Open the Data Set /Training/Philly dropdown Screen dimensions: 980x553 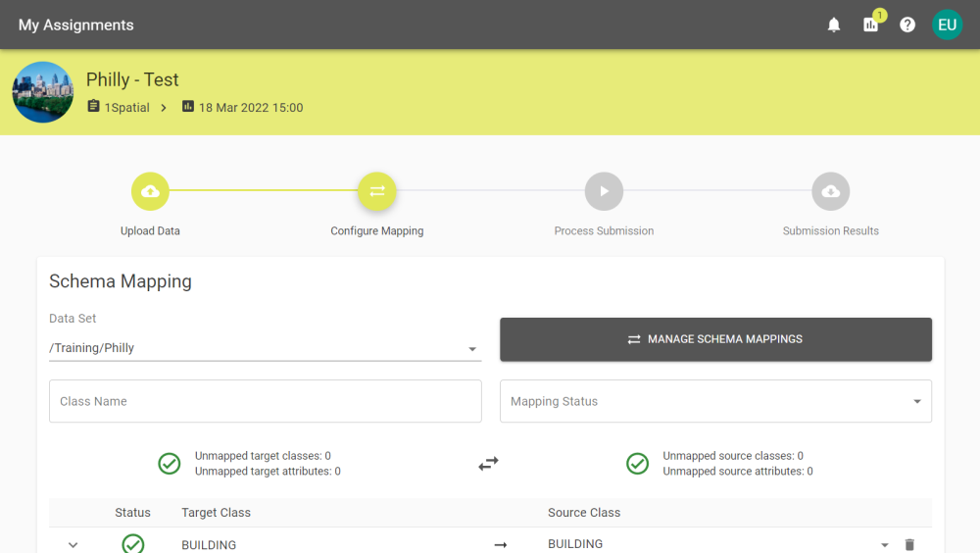[265, 348]
